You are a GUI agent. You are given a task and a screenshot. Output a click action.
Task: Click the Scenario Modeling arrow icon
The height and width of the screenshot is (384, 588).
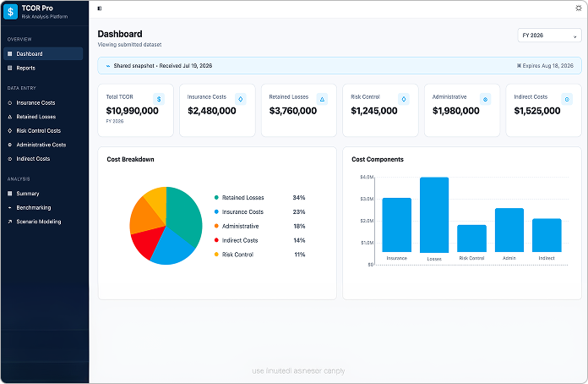[10, 222]
